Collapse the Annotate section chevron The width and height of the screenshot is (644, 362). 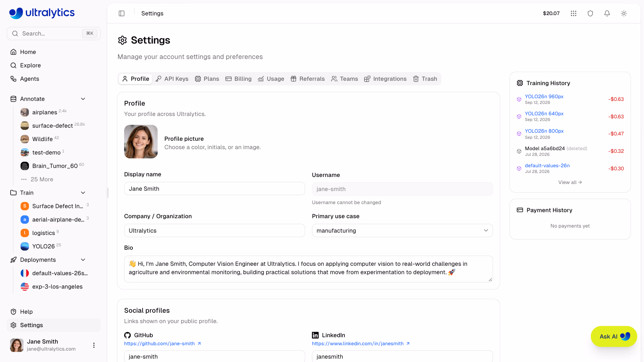83,99
